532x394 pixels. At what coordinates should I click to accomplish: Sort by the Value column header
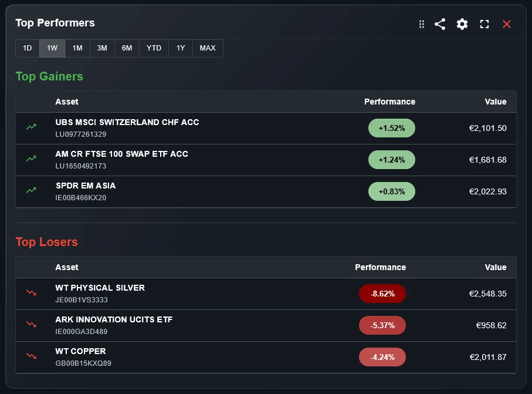tap(496, 102)
